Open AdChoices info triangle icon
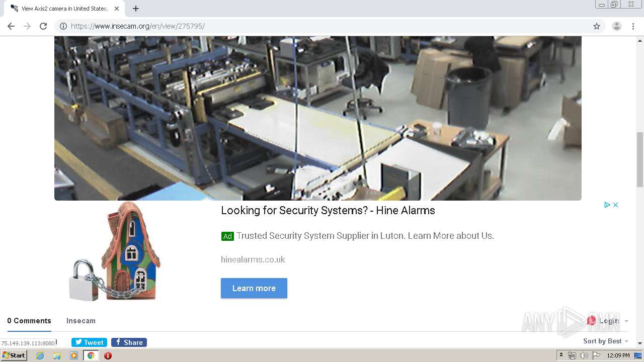This screenshot has height=362, width=644. (607, 205)
